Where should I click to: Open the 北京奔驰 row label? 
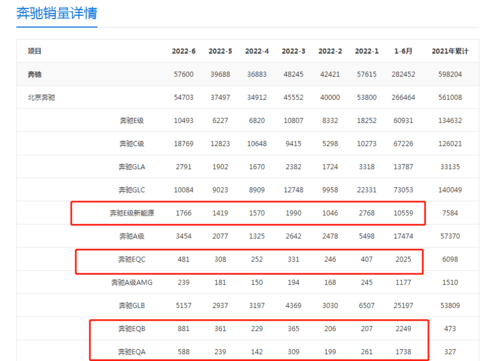[x=41, y=98]
